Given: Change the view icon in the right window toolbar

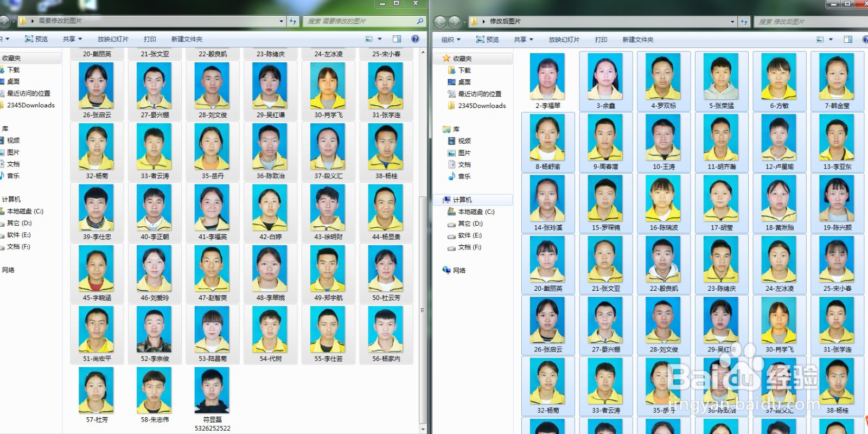Looking at the screenshot, I should (820, 40).
